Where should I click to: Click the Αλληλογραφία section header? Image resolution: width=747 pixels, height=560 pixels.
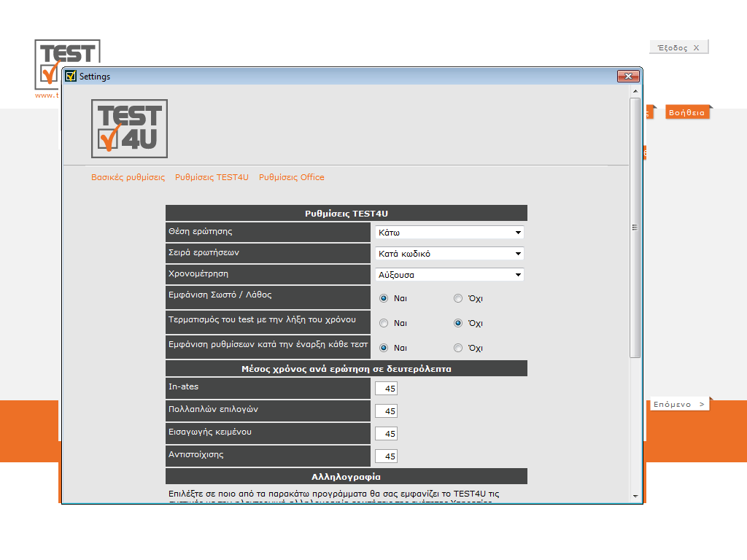click(x=347, y=477)
